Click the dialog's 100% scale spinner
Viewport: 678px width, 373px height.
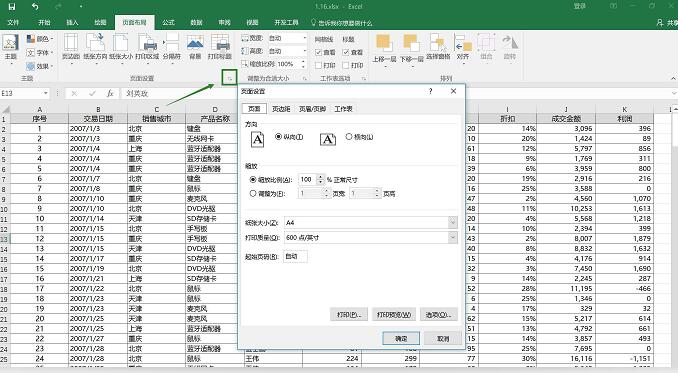[320, 179]
